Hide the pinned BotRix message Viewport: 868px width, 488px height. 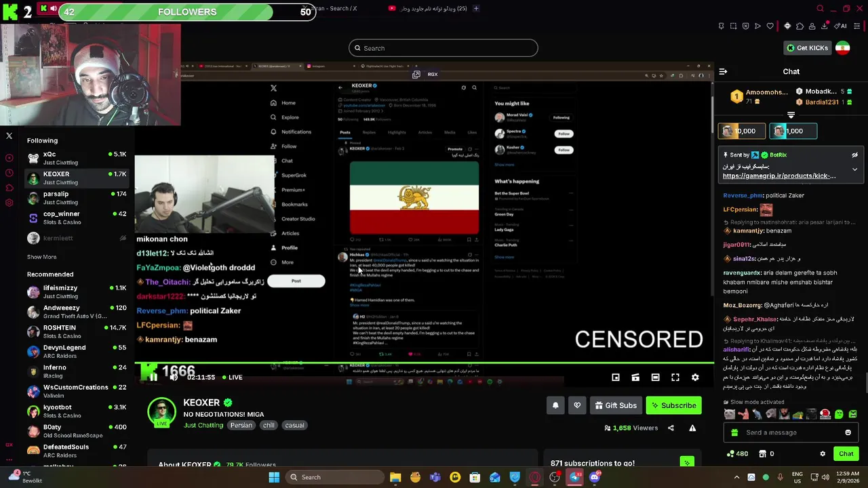[854, 155]
